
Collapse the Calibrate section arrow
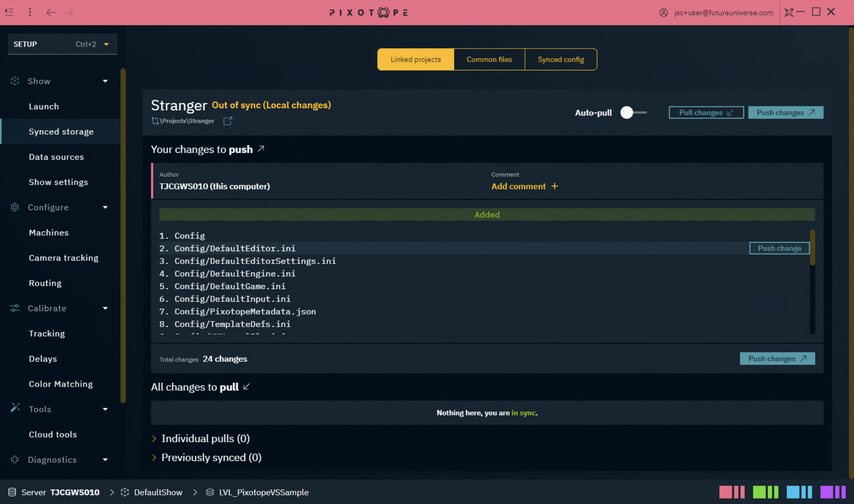pyautogui.click(x=105, y=308)
